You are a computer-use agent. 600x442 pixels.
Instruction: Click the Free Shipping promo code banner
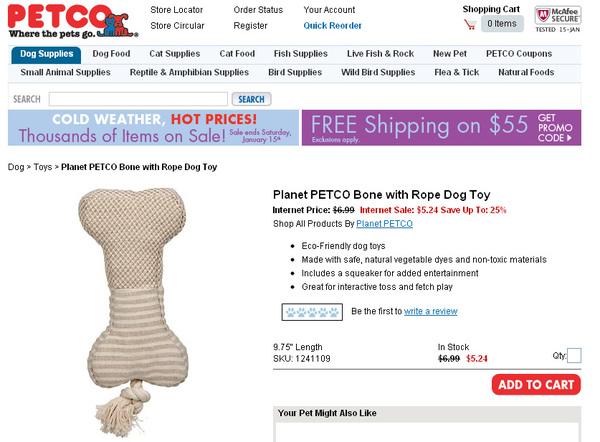coord(441,128)
